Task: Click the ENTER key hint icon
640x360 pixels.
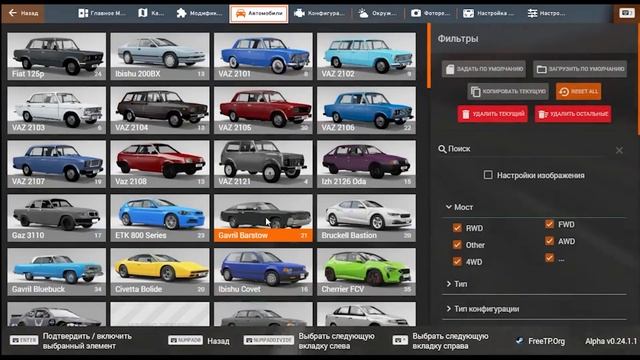Action: pos(24,340)
